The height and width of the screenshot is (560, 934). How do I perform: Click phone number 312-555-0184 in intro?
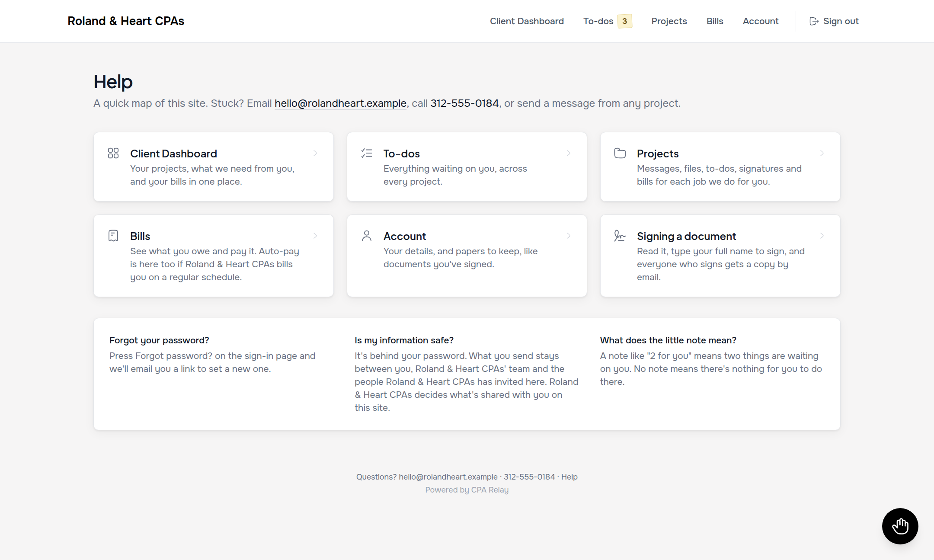tap(464, 103)
